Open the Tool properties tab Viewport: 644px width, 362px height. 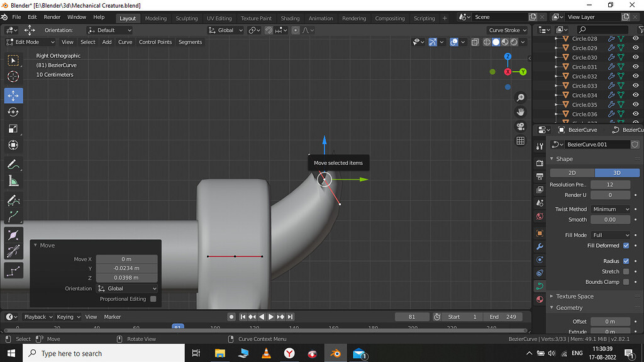[540, 146]
